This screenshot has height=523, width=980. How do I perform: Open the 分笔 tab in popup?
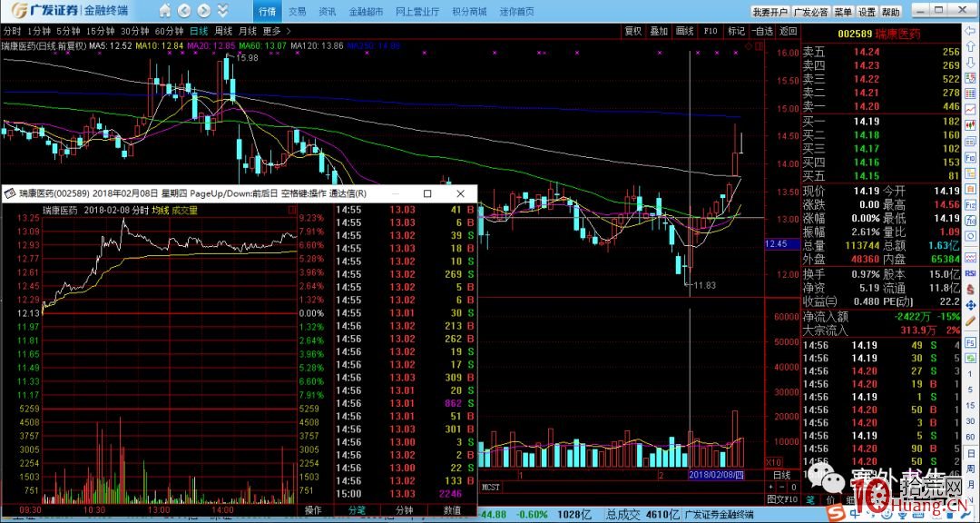[x=358, y=510]
